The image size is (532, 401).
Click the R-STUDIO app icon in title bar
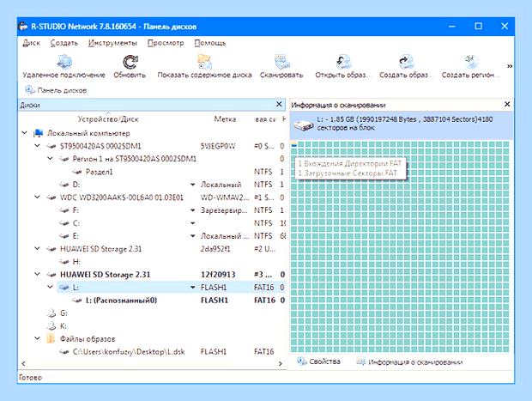23,26
